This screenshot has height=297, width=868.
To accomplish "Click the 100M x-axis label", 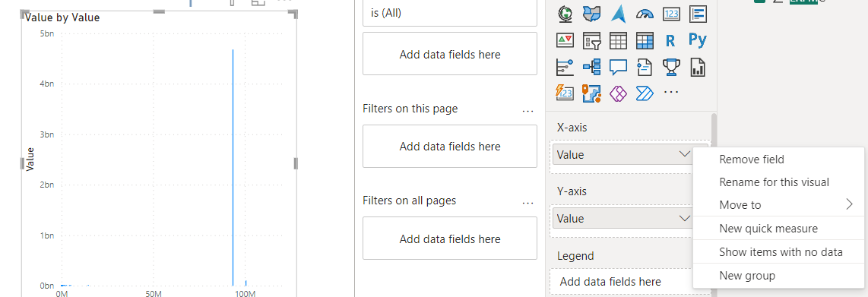I will (245, 293).
